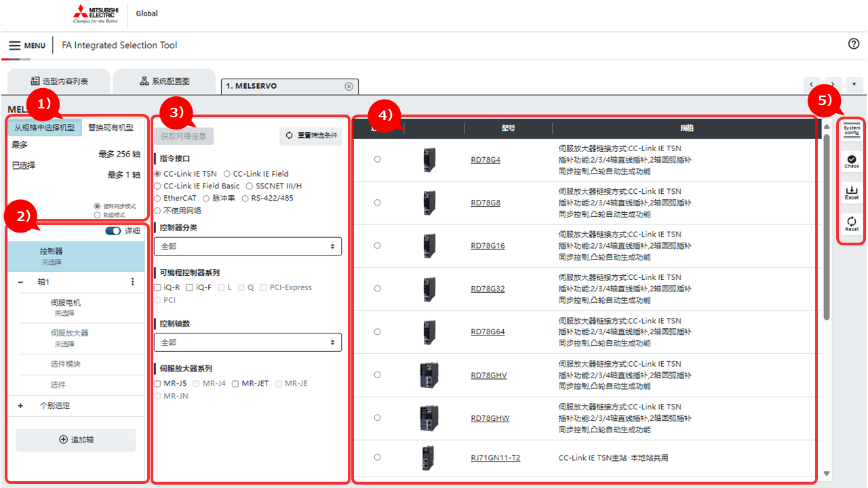Select 替换现有机型 tab
The width and height of the screenshot is (868, 488).
pyautogui.click(x=111, y=127)
